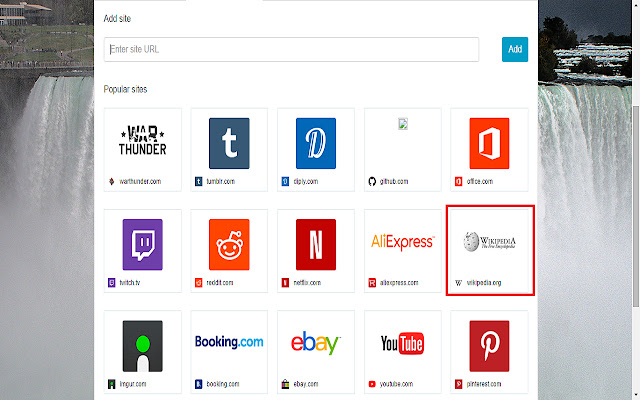640x400 pixels.
Task: Choose the Reddit logo tile
Action: [x=229, y=244]
